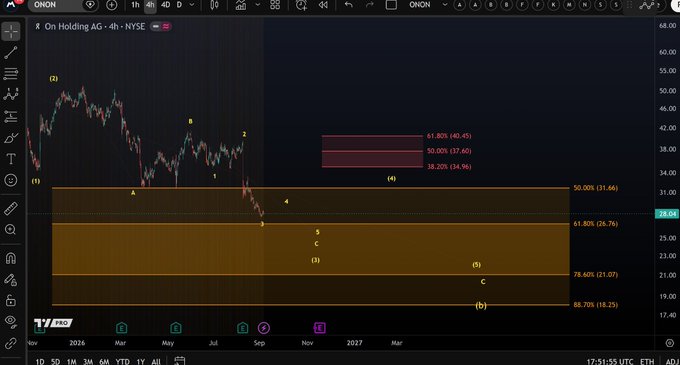Collapse the chart legend icon before On Holding
This screenshot has height=365, width=680.
pyautogui.click(x=38, y=26)
